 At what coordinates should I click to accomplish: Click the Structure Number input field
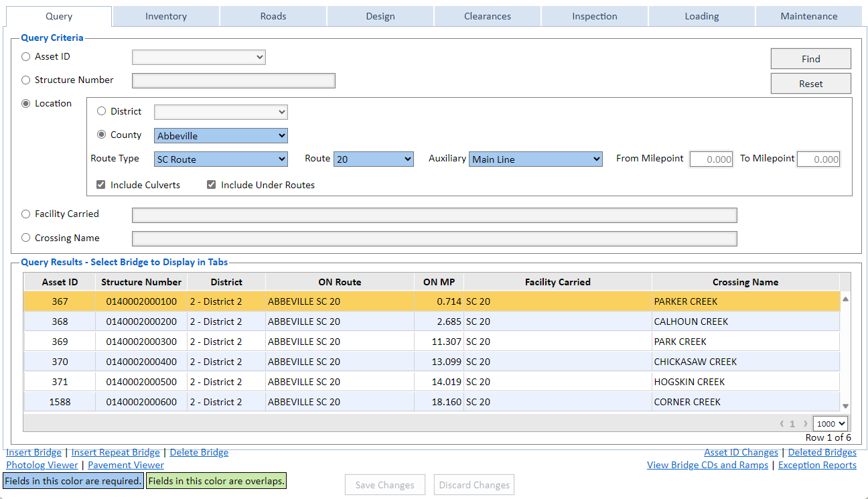pos(234,81)
